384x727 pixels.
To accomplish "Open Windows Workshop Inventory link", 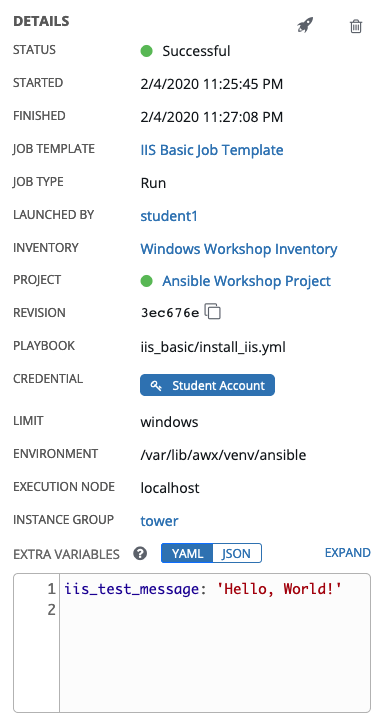I will 238,249.
